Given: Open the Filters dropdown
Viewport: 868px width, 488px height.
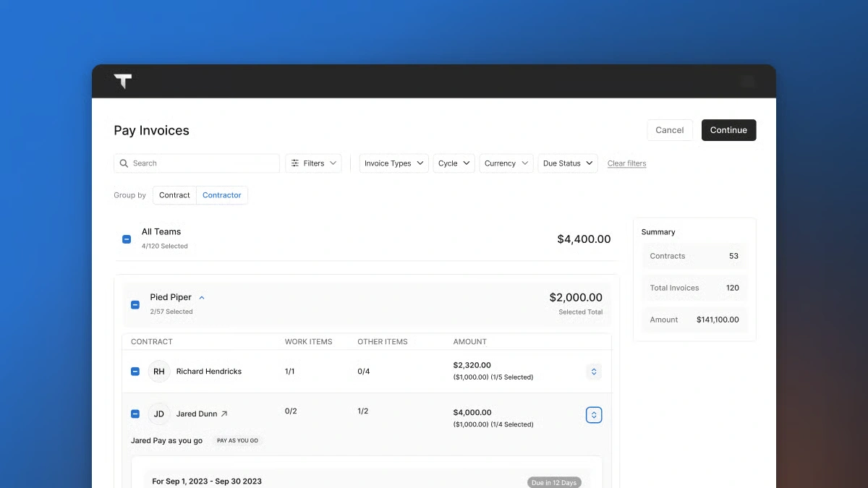Looking at the screenshot, I should (313, 163).
